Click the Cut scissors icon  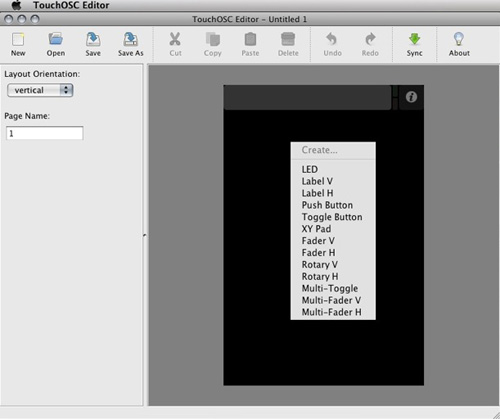point(175,39)
